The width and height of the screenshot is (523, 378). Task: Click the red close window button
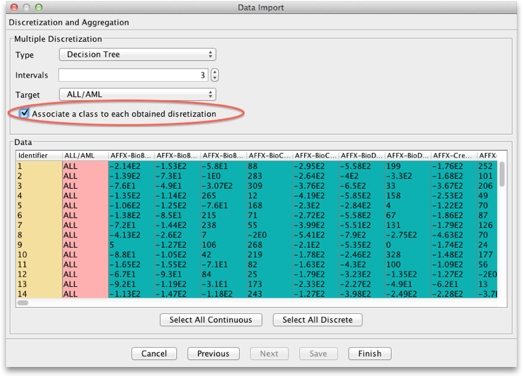(14, 7)
